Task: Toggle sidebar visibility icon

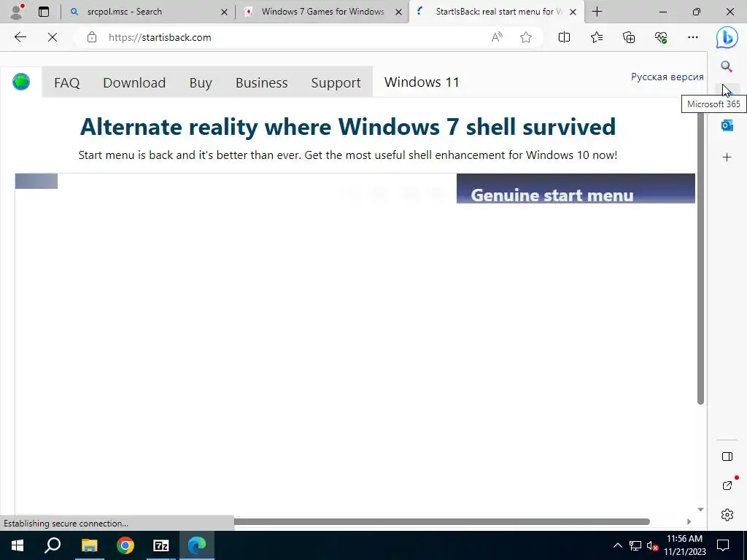Action: point(727,456)
